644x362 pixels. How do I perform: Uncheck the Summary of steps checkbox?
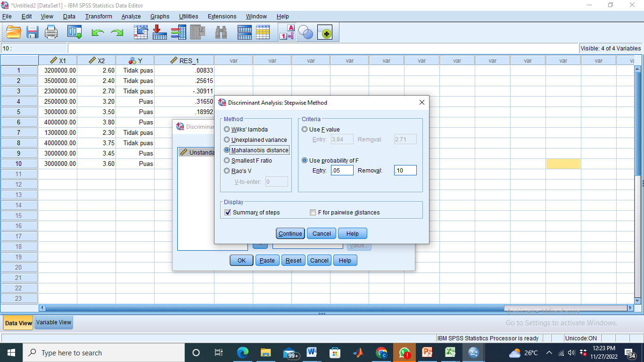[228, 213]
